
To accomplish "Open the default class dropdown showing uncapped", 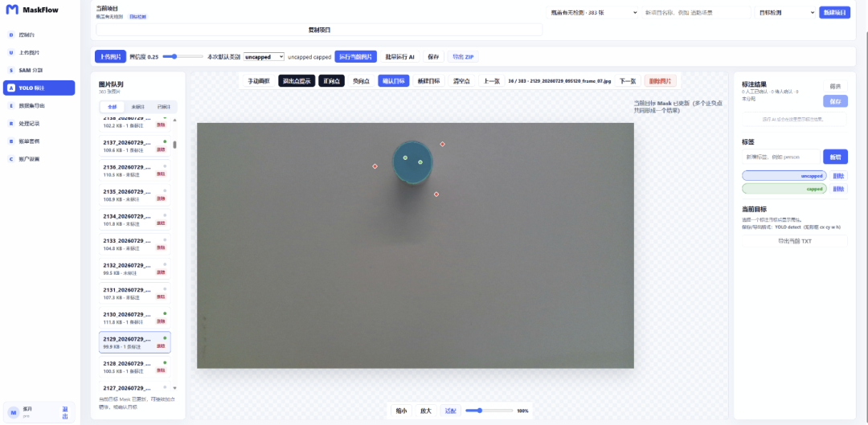I will point(264,56).
